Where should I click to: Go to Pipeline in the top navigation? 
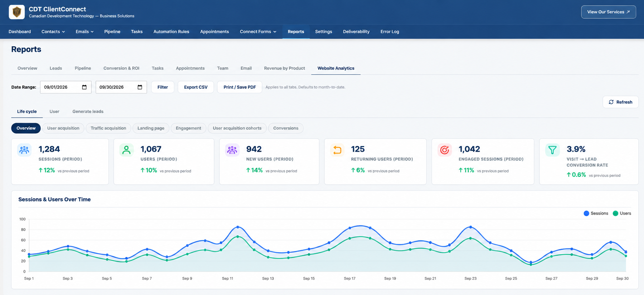[112, 32]
